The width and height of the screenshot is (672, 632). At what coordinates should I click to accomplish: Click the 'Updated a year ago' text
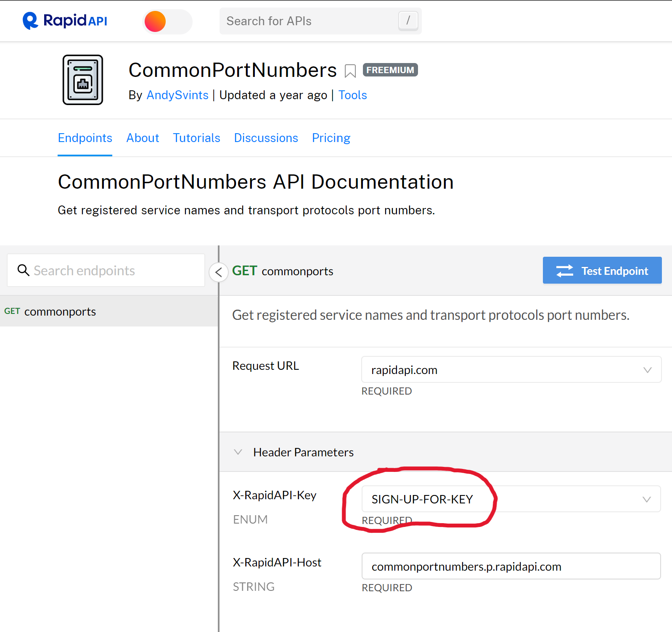point(273,95)
